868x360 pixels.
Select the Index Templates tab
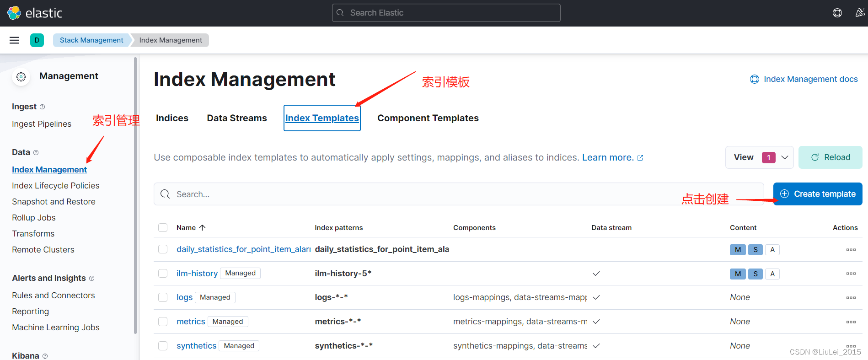pos(322,118)
